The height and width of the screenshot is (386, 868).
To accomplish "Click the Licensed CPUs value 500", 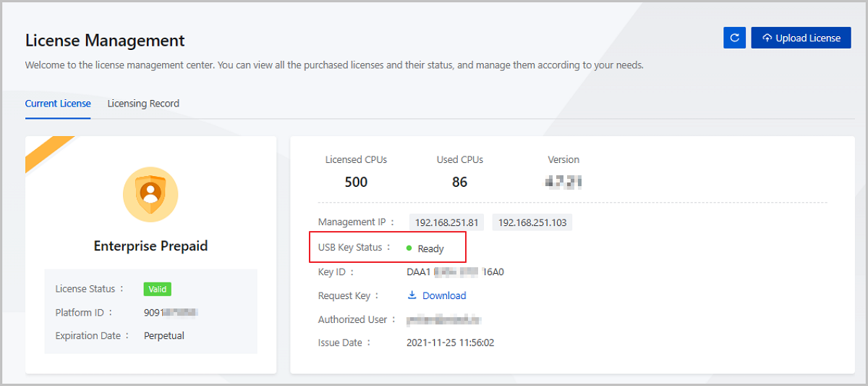I will pyautogui.click(x=356, y=182).
